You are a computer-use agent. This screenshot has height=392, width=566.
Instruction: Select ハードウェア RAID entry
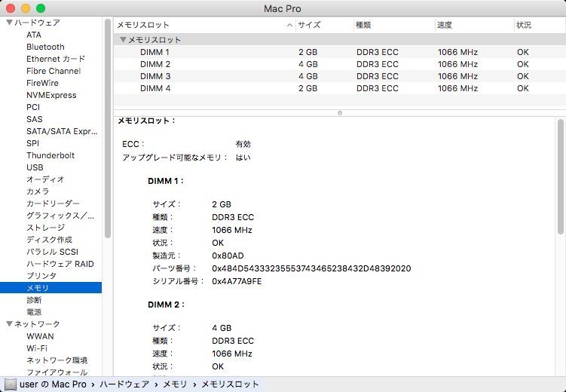[x=60, y=264]
